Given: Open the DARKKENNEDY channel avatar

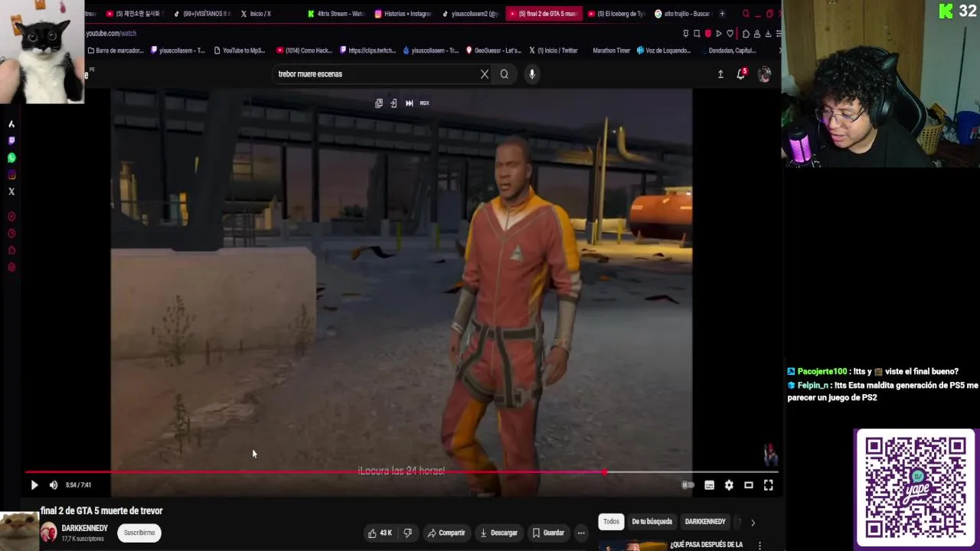Looking at the screenshot, I should point(48,532).
